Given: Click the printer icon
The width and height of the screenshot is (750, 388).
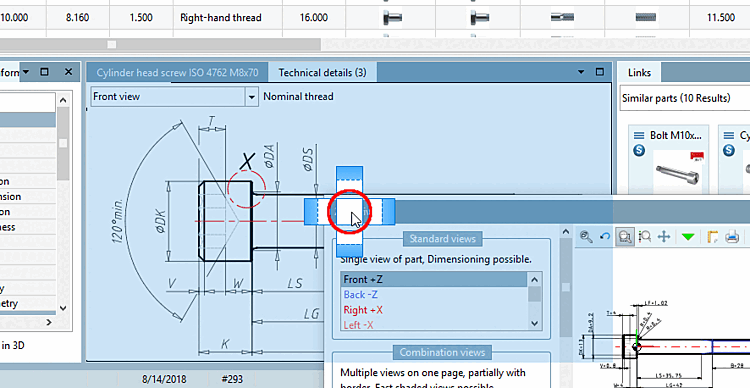Looking at the screenshot, I should [x=732, y=236].
